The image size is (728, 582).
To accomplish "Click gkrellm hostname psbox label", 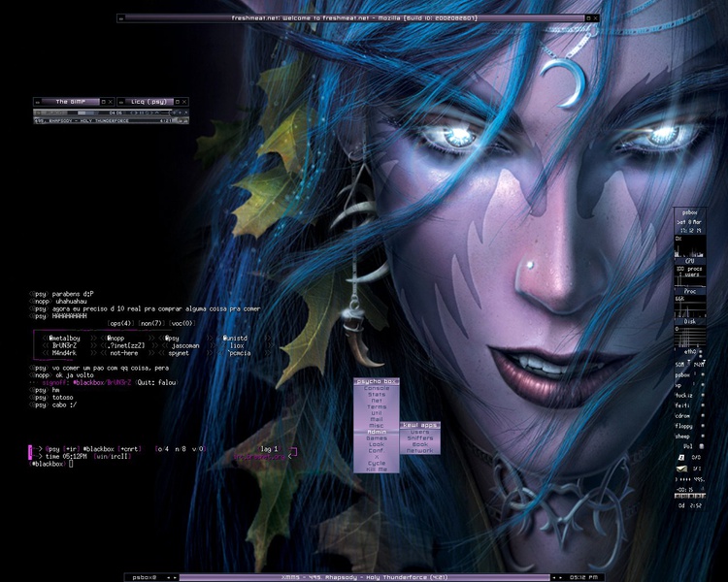I will pos(690,212).
